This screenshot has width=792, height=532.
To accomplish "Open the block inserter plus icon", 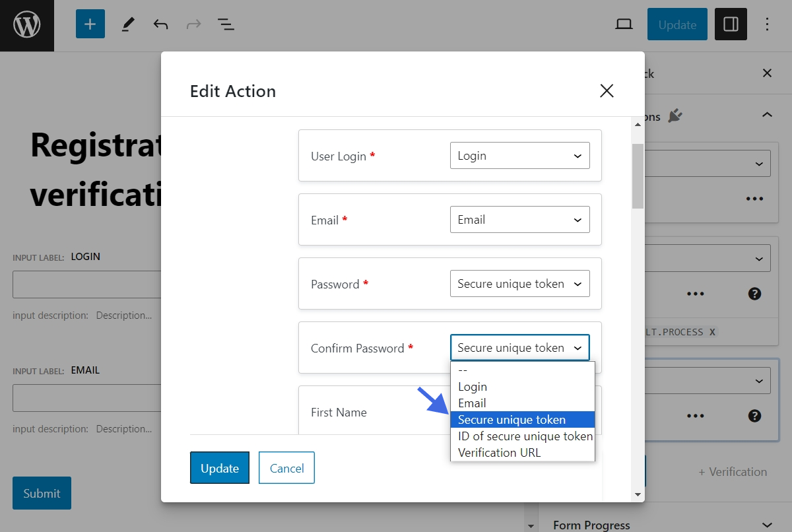I will tap(90, 24).
